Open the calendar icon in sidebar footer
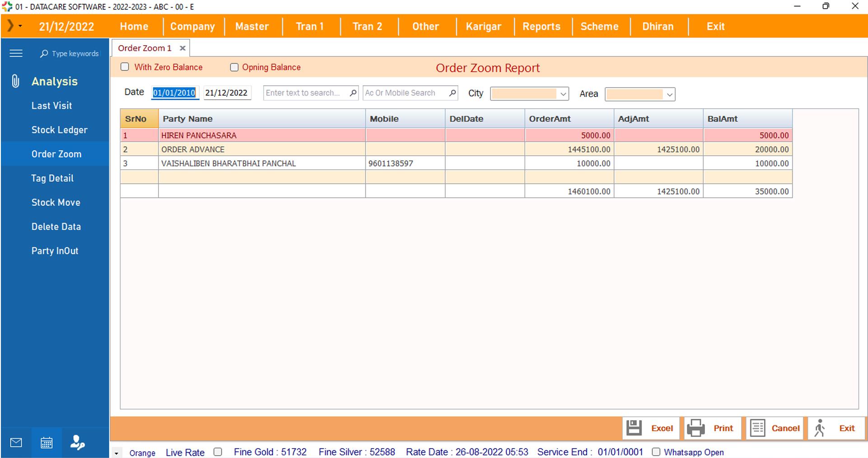 pyautogui.click(x=47, y=443)
